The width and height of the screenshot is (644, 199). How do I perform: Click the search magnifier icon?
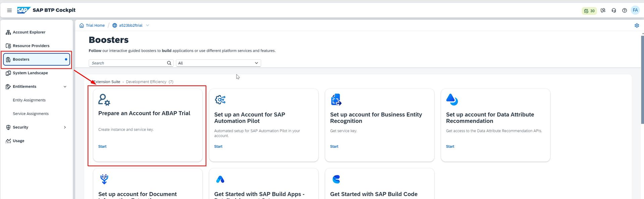(x=169, y=63)
